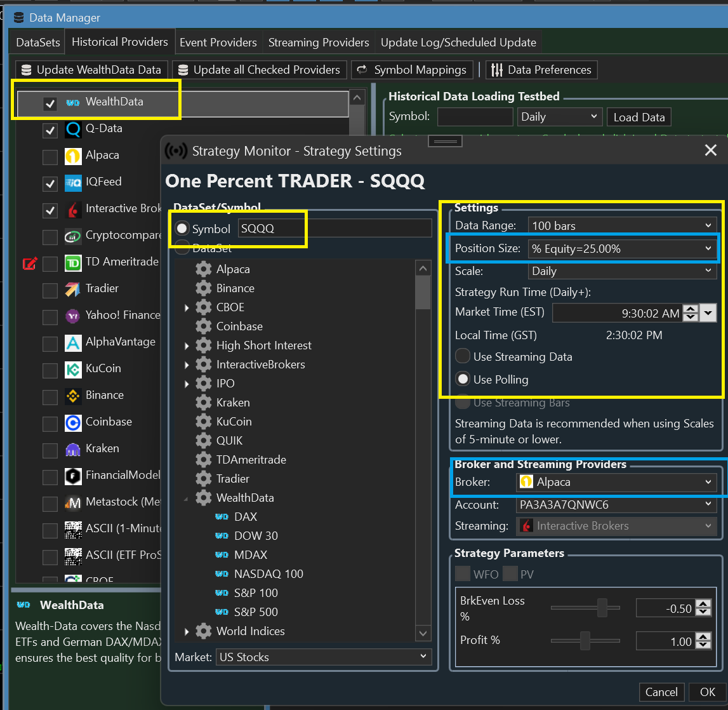Check the Yahoo! Finance provider checkbox
Image resolution: width=728 pixels, height=710 pixels.
50,316
